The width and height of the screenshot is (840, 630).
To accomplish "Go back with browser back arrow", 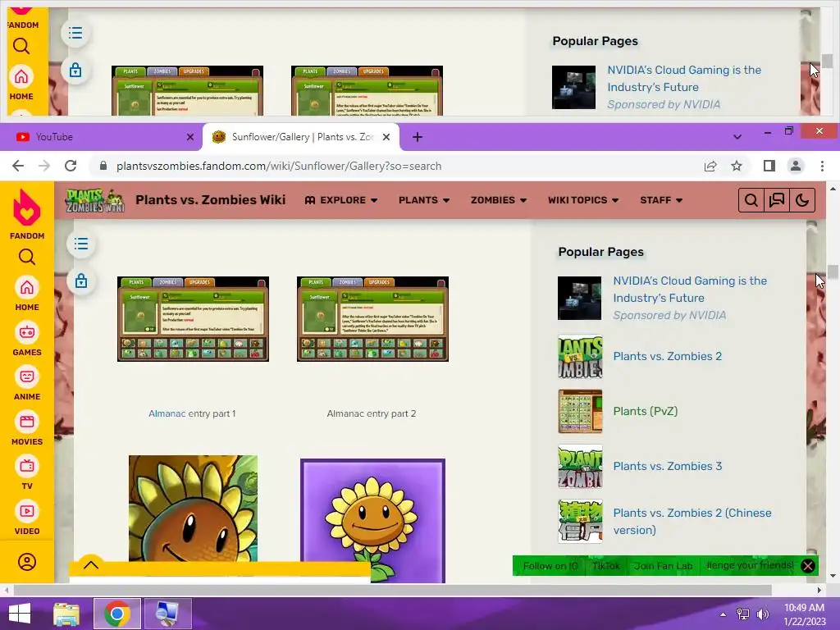I will click(x=18, y=166).
